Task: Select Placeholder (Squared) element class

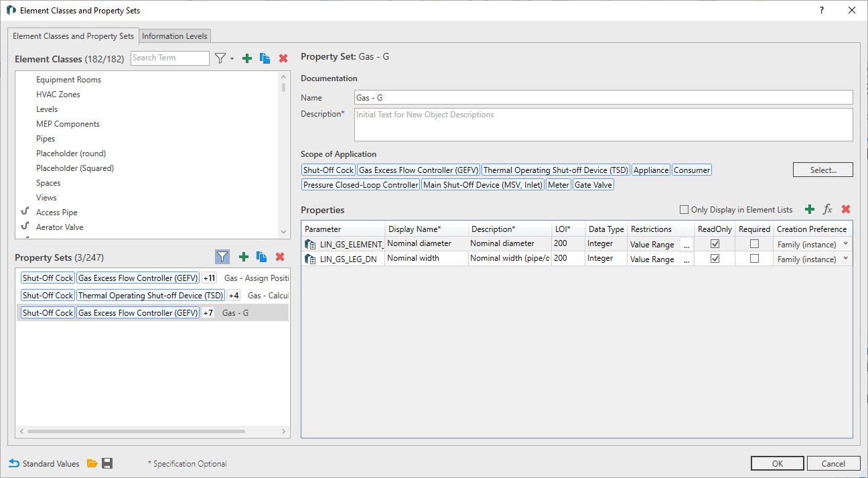Action: coord(75,168)
